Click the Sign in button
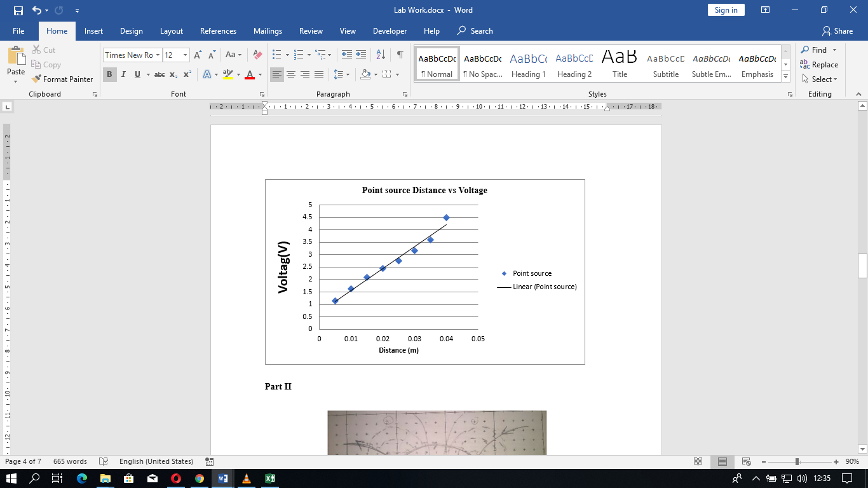Image resolution: width=868 pixels, height=488 pixels. click(726, 10)
